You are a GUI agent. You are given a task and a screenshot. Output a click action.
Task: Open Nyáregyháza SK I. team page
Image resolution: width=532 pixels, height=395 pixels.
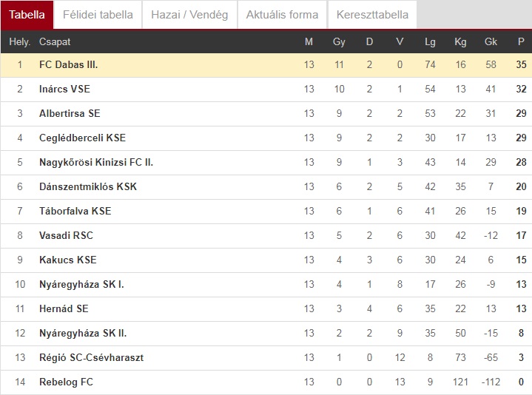pyautogui.click(x=81, y=284)
